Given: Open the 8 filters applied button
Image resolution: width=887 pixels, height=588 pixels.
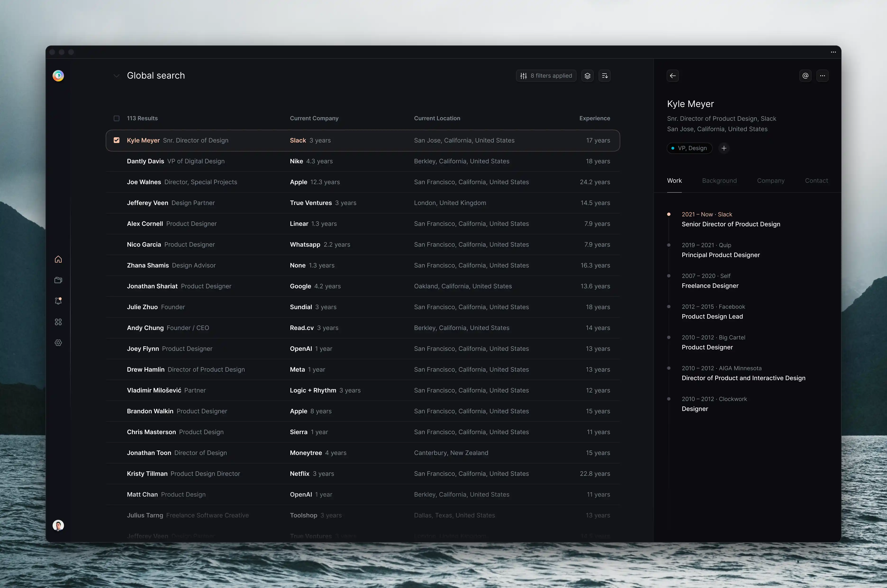Looking at the screenshot, I should 546,76.
